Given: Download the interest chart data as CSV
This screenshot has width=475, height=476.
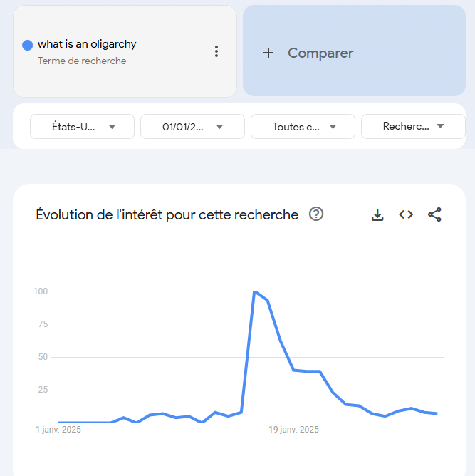Looking at the screenshot, I should [x=377, y=215].
